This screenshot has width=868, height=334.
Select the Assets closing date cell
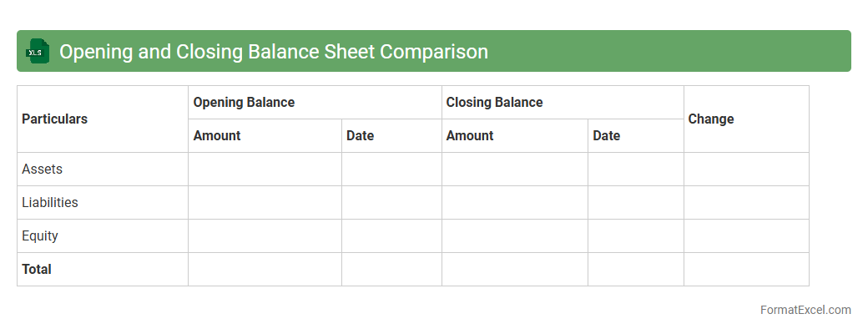[x=635, y=170]
